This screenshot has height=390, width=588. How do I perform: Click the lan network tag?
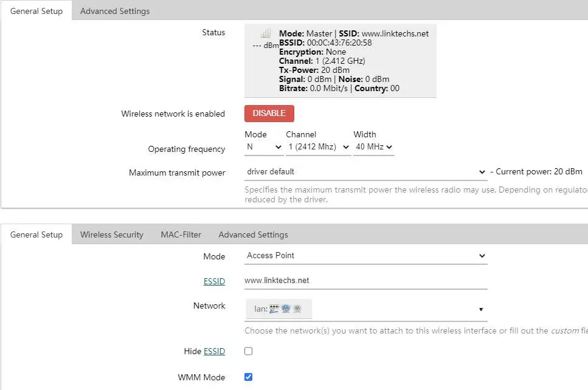click(x=278, y=309)
